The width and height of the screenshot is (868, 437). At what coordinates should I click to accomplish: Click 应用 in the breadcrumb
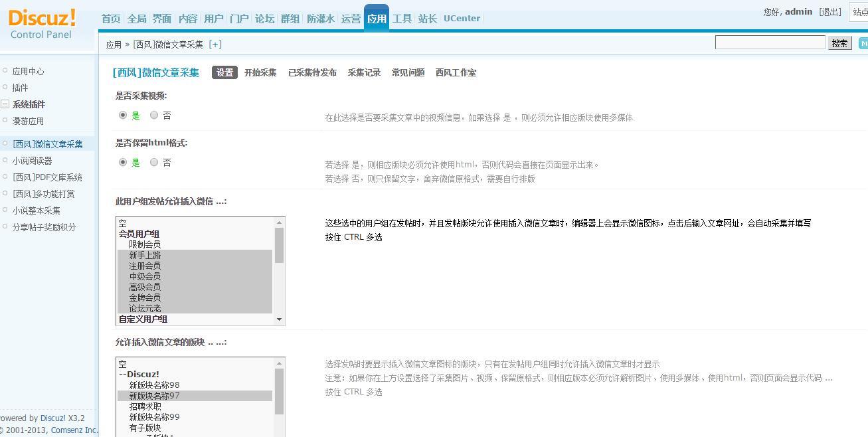tap(114, 44)
